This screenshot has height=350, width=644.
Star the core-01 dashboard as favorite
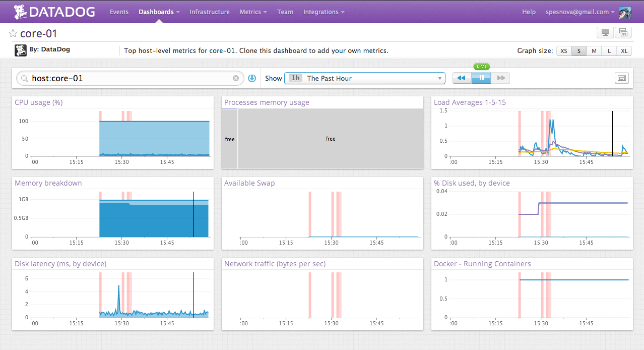click(x=12, y=33)
